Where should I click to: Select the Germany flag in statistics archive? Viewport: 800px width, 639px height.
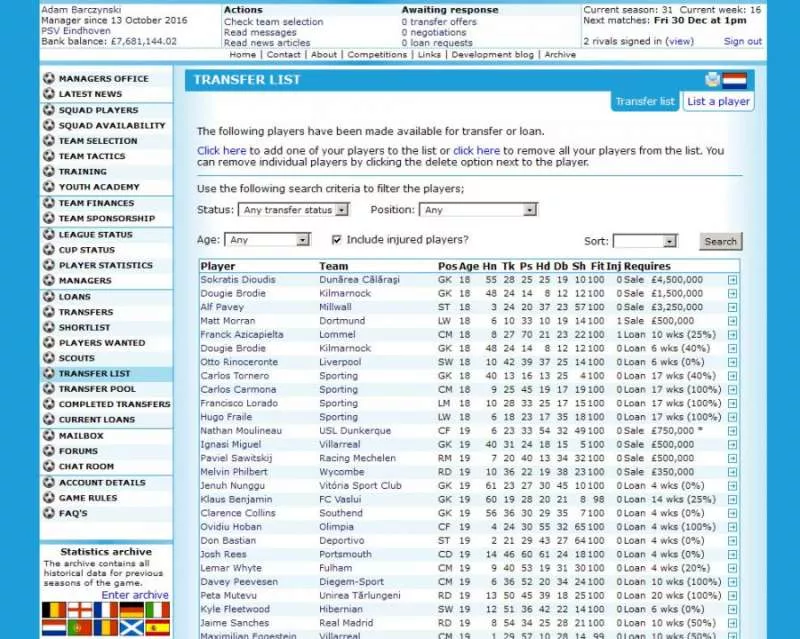[x=131, y=609]
